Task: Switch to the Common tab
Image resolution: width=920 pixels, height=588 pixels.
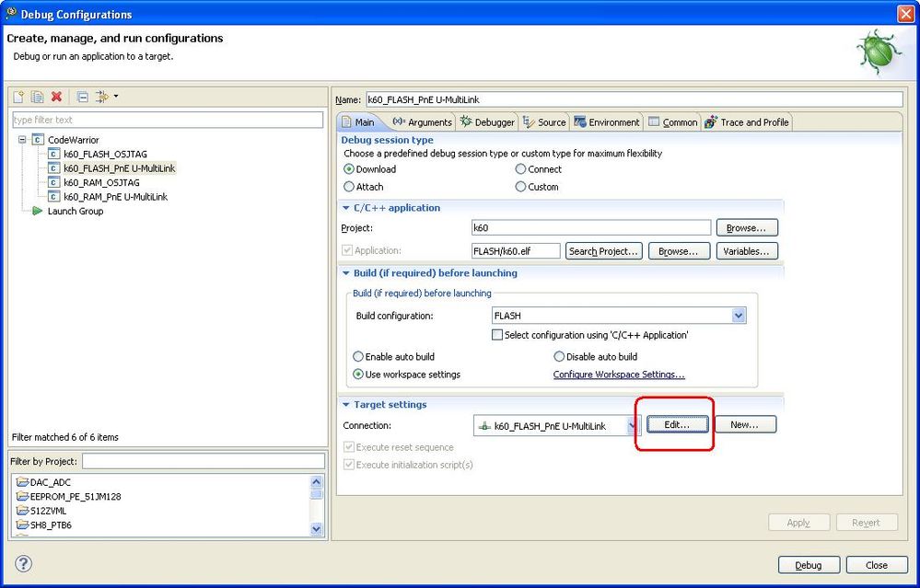Action: [x=672, y=122]
